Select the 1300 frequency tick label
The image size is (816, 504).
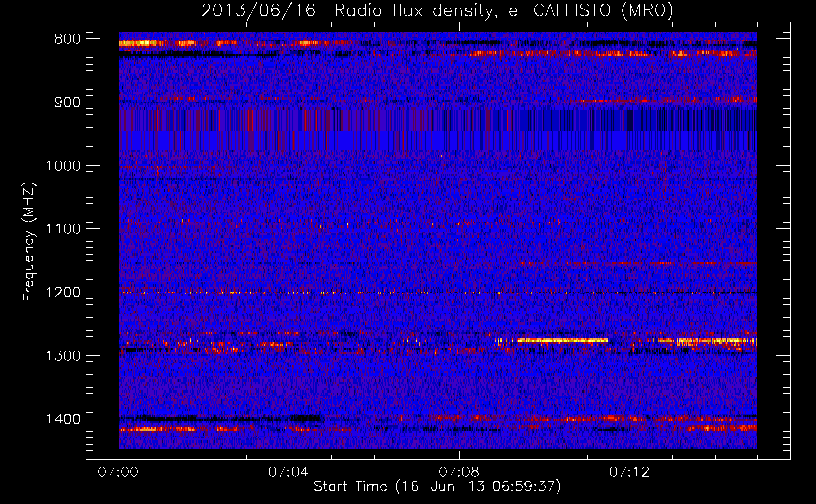63,356
